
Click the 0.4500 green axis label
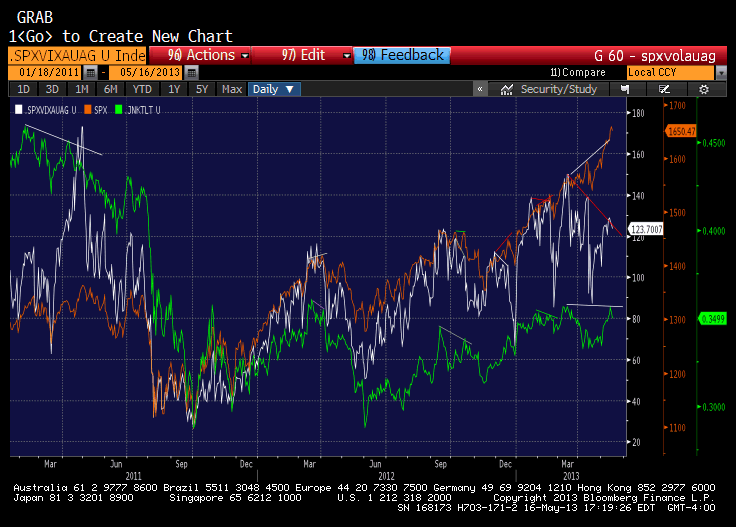(x=713, y=143)
